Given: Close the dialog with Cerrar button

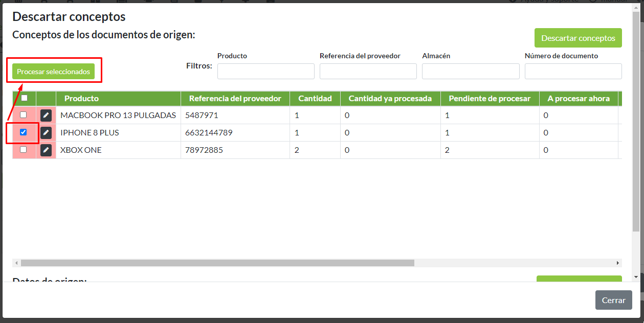Looking at the screenshot, I should click(613, 300).
